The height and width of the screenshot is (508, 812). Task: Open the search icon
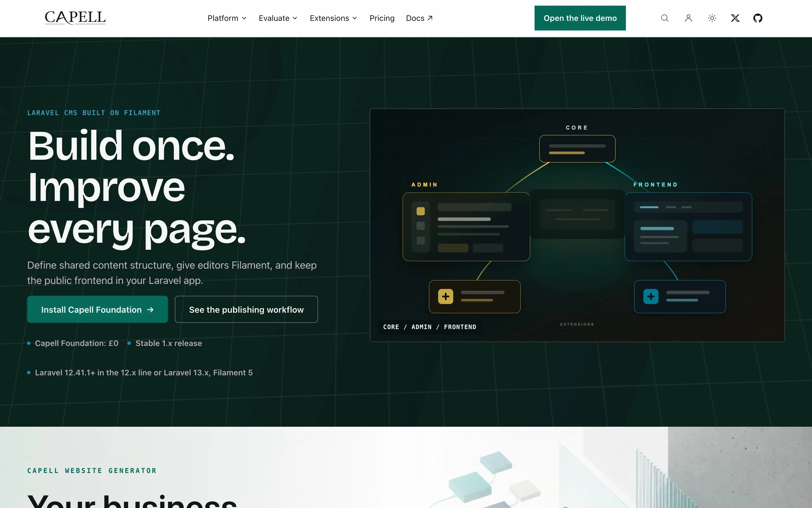point(665,18)
